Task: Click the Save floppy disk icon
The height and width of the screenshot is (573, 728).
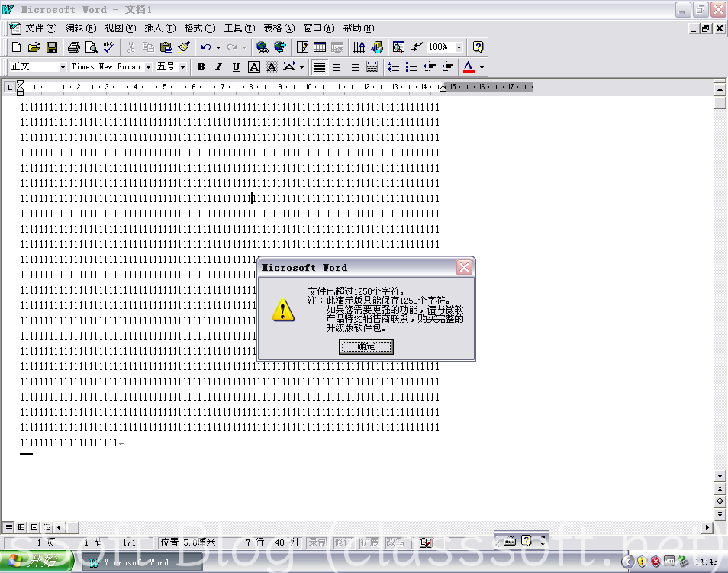Action: 51,47
